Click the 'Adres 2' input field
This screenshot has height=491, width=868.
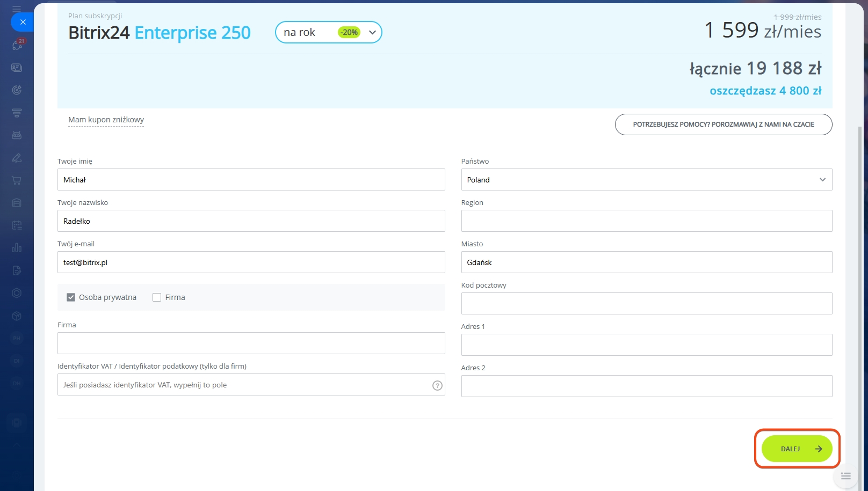click(x=647, y=386)
